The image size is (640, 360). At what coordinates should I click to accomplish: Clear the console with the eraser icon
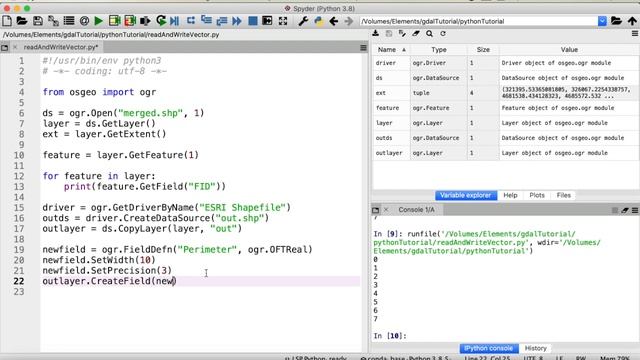pyautogui.click(x=625, y=210)
